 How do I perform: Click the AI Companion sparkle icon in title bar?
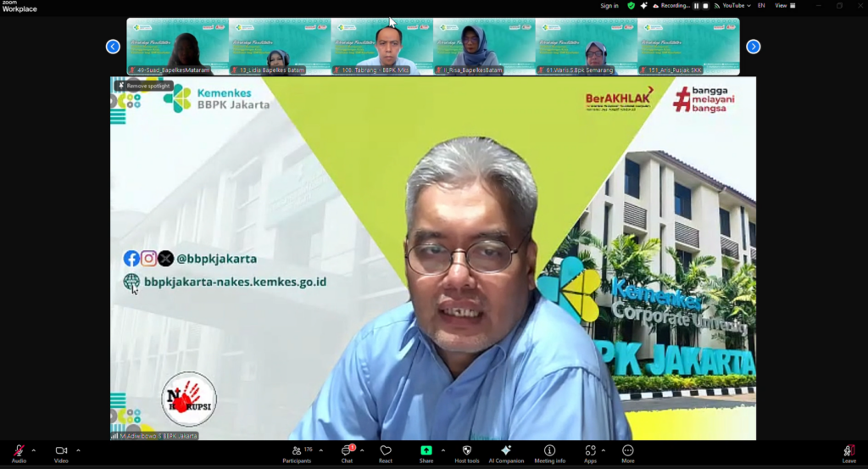pyautogui.click(x=643, y=6)
